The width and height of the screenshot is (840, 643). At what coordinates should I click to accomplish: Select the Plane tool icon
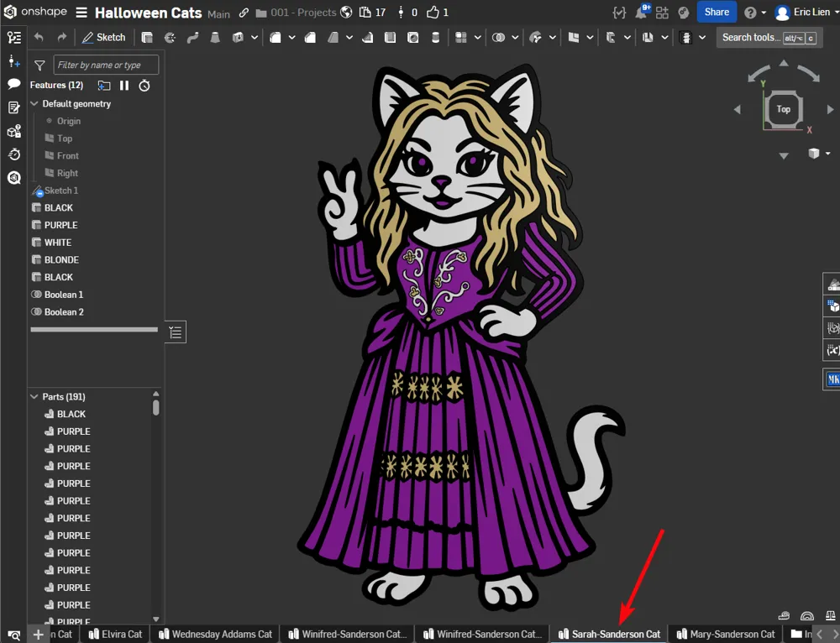(x=573, y=38)
